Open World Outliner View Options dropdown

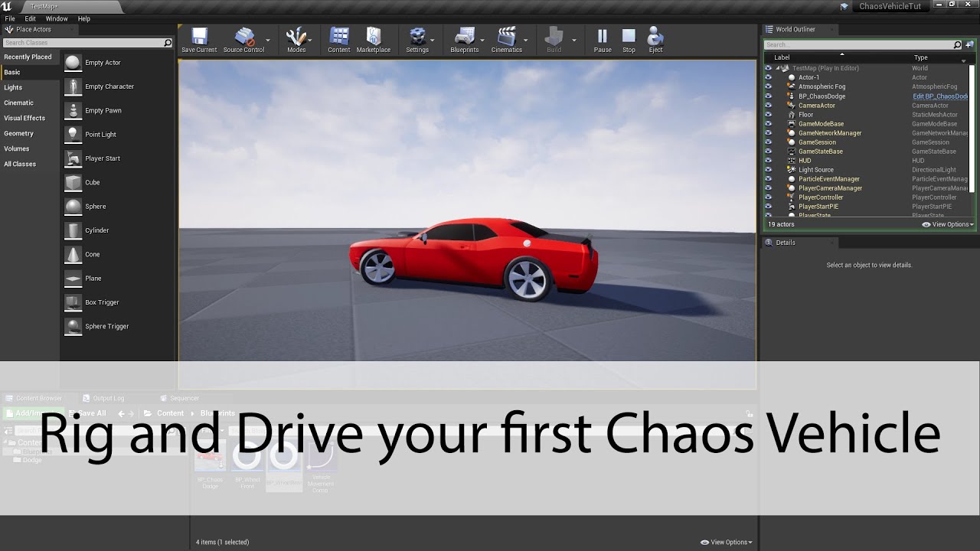point(948,224)
